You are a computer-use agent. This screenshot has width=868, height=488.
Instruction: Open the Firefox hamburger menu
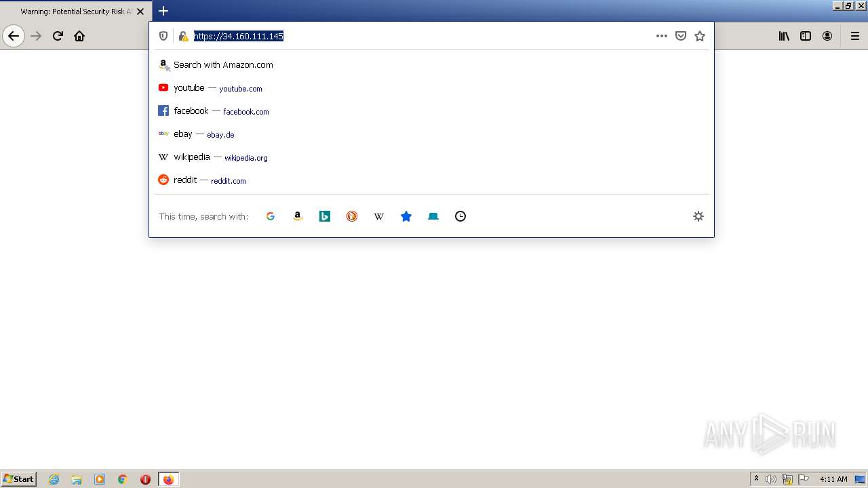click(855, 36)
